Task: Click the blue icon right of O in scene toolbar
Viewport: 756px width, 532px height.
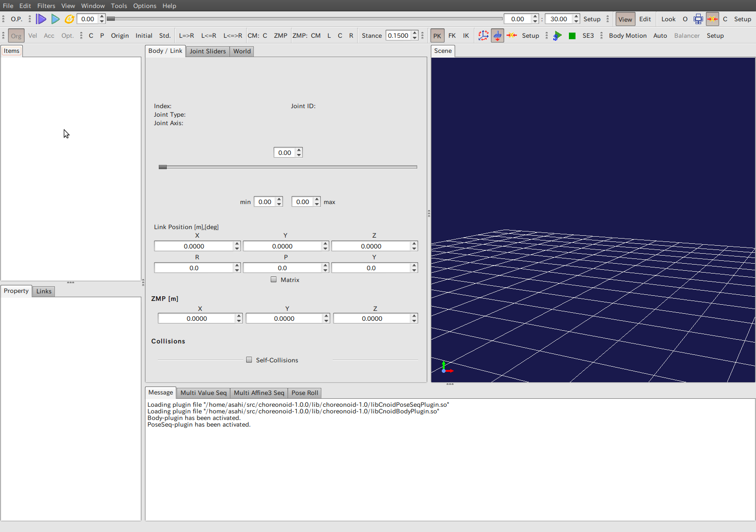Action: click(x=698, y=19)
